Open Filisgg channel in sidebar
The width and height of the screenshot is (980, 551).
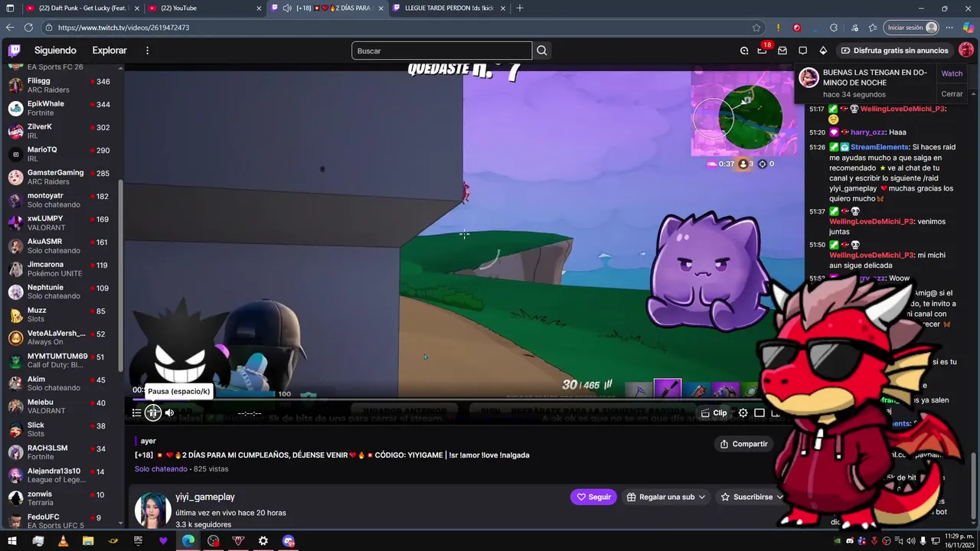pyautogui.click(x=61, y=85)
